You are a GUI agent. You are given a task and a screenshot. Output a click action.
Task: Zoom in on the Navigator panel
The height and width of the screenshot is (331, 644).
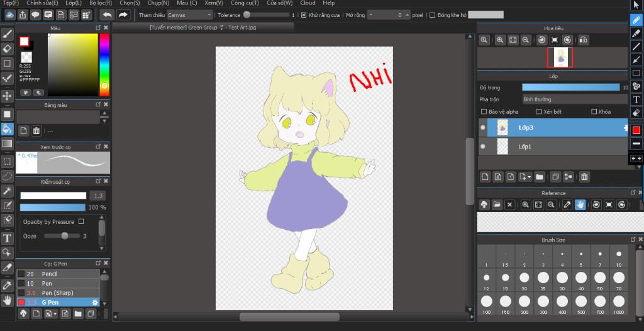tap(500, 40)
